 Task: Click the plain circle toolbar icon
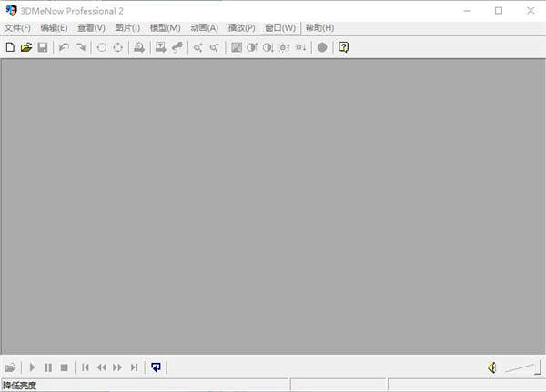102,47
